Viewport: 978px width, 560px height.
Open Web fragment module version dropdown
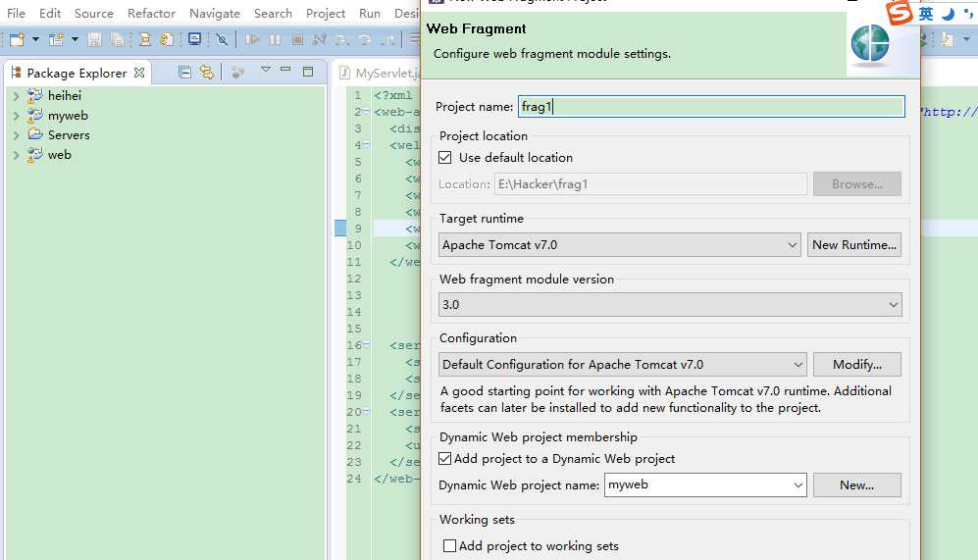670,305
